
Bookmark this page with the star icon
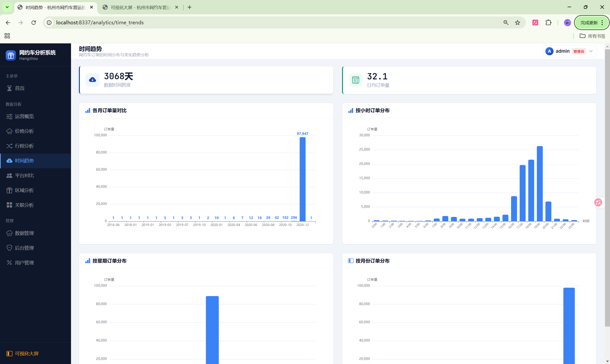[x=517, y=23]
